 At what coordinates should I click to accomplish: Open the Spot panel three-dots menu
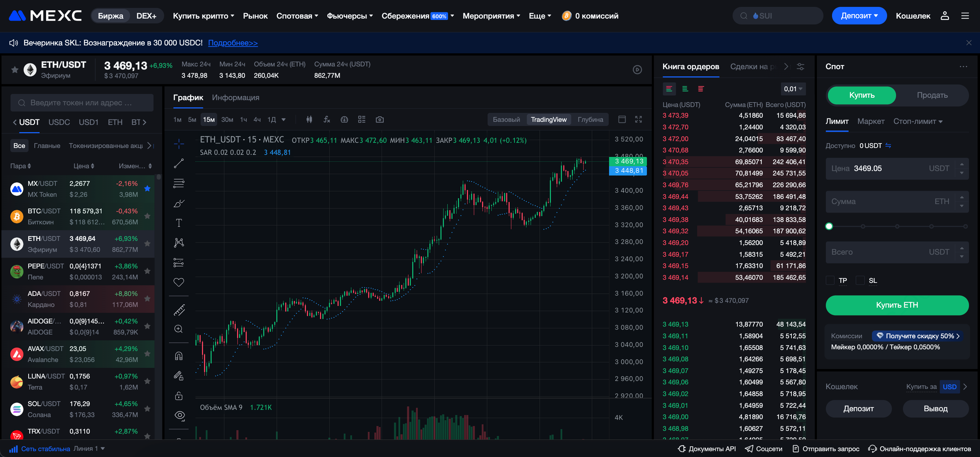point(963,67)
